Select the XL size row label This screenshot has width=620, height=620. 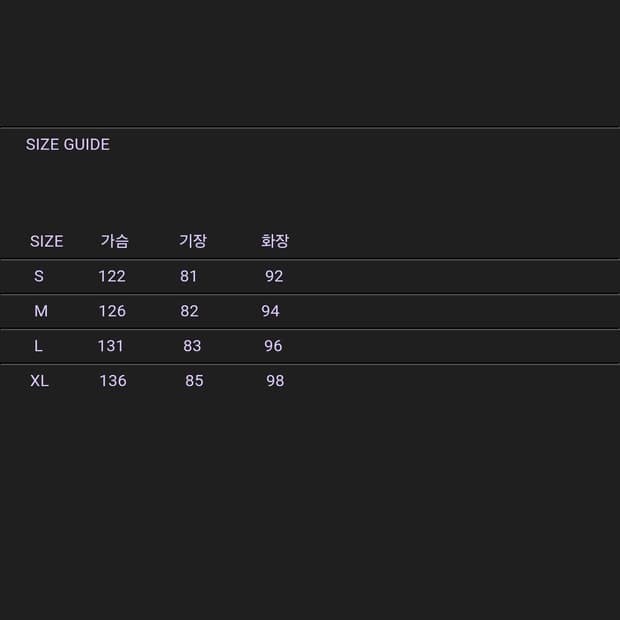tap(39, 381)
